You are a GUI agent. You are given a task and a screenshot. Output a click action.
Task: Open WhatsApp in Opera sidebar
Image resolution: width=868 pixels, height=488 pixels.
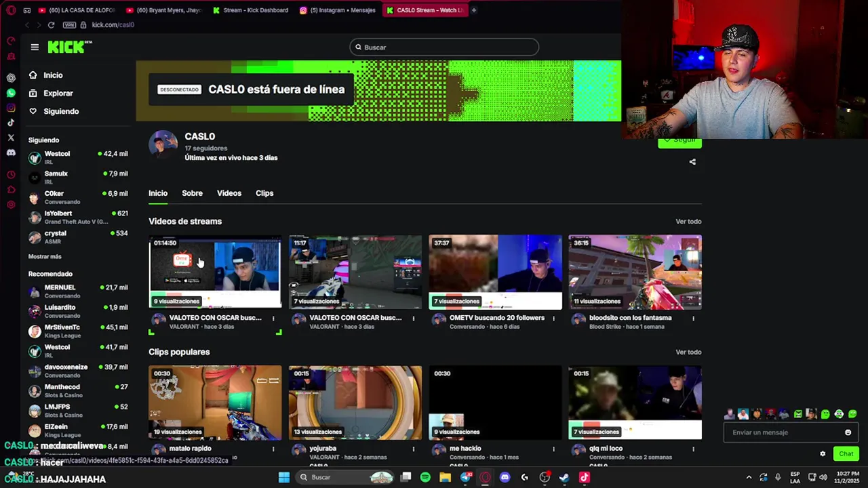(11, 93)
